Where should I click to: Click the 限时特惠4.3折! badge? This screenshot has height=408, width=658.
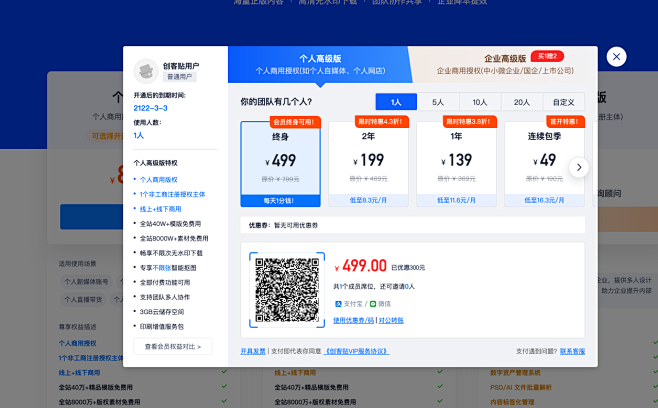[382, 121]
